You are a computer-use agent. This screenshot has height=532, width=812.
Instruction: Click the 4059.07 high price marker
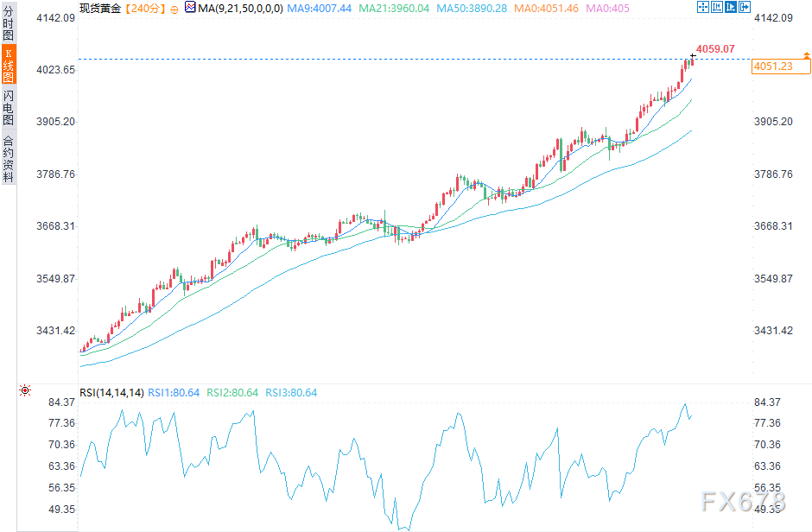[714, 49]
